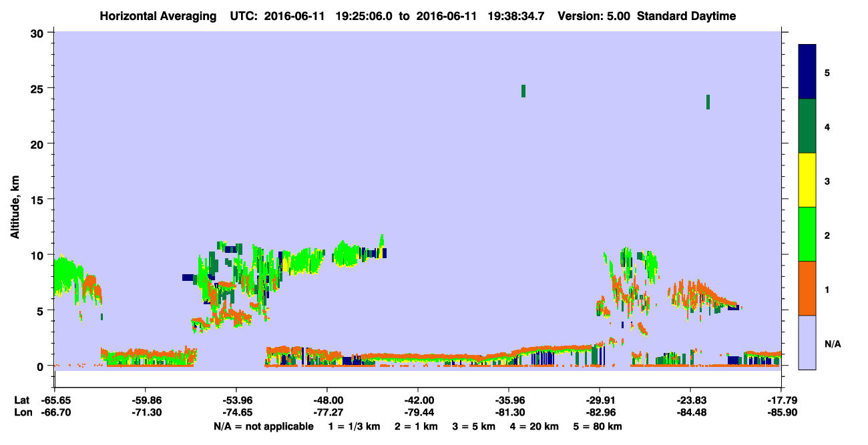Click the latitude value -35.96
Screen dimensions: 868x445
click(509, 400)
